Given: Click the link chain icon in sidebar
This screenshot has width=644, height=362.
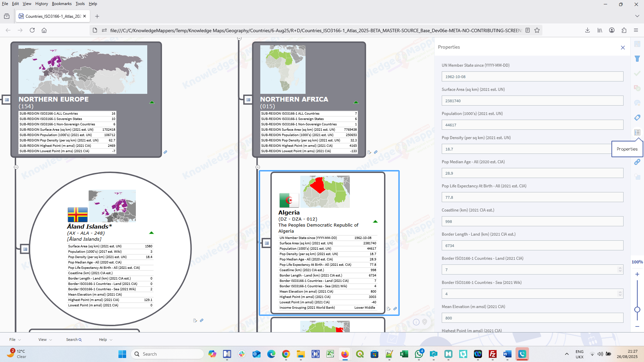Looking at the screenshot, I should [x=637, y=162].
